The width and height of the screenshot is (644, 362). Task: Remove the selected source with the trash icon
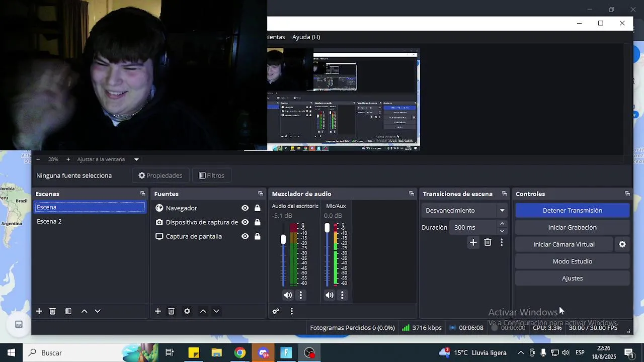pyautogui.click(x=171, y=311)
